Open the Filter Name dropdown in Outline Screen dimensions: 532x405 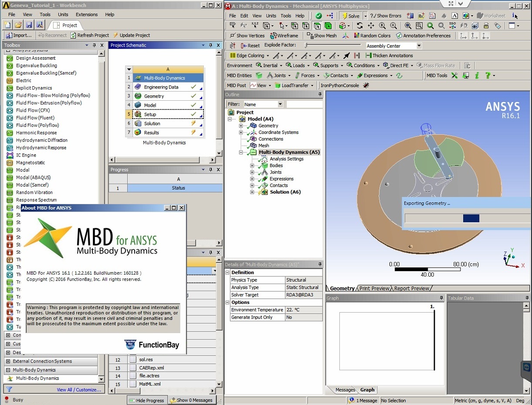click(x=280, y=104)
